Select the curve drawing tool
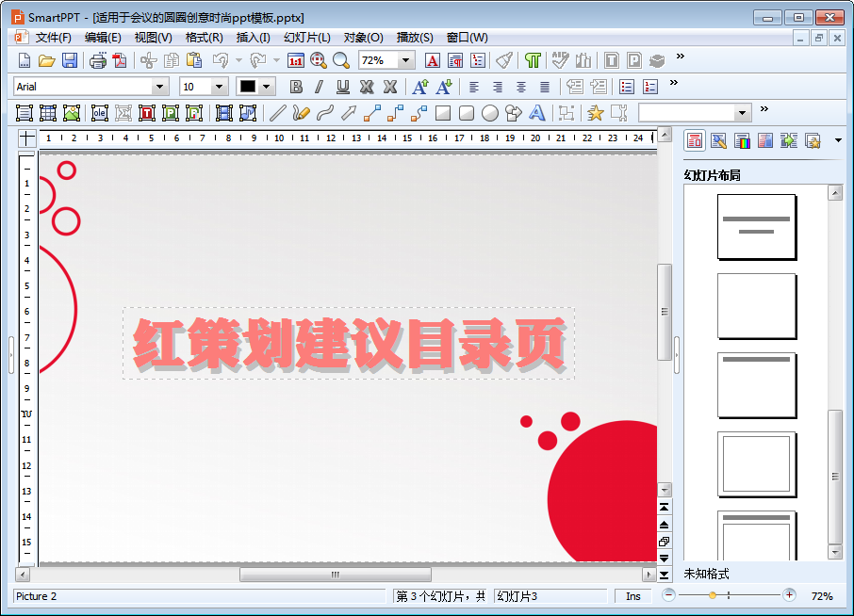Screen dimensions: 854x616 [x=325, y=113]
